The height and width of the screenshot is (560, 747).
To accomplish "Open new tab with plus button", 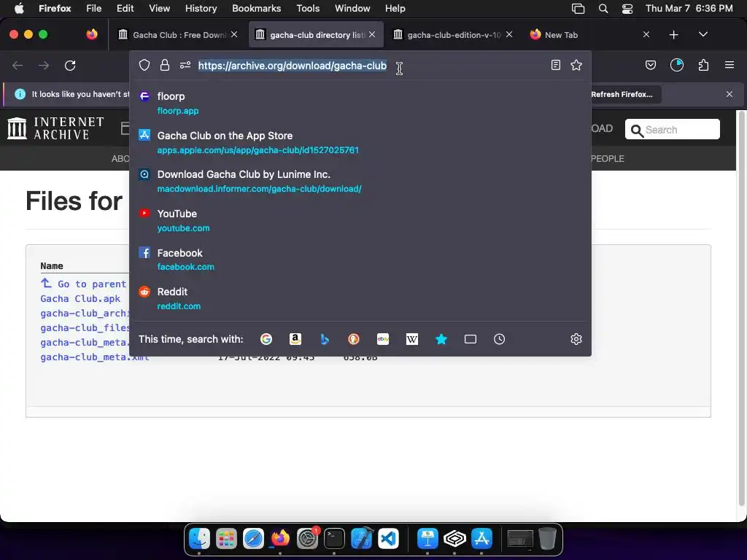I will click(673, 35).
